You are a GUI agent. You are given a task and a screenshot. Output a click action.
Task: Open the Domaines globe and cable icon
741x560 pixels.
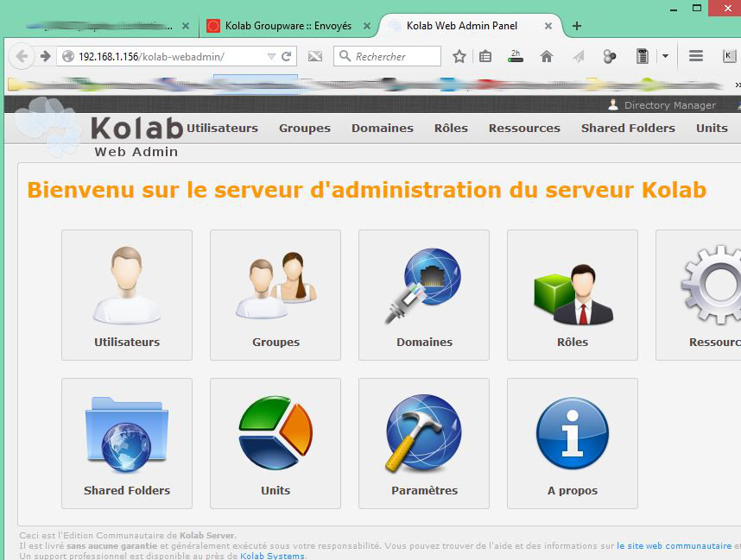(423, 286)
